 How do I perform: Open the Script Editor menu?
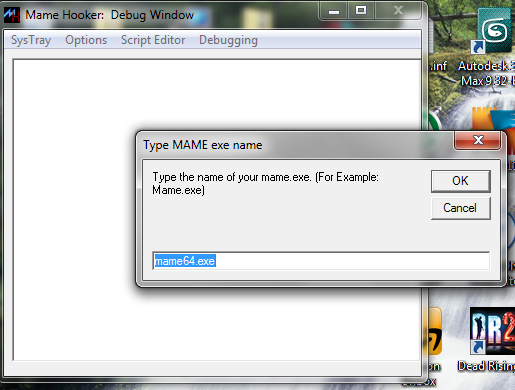[153, 40]
